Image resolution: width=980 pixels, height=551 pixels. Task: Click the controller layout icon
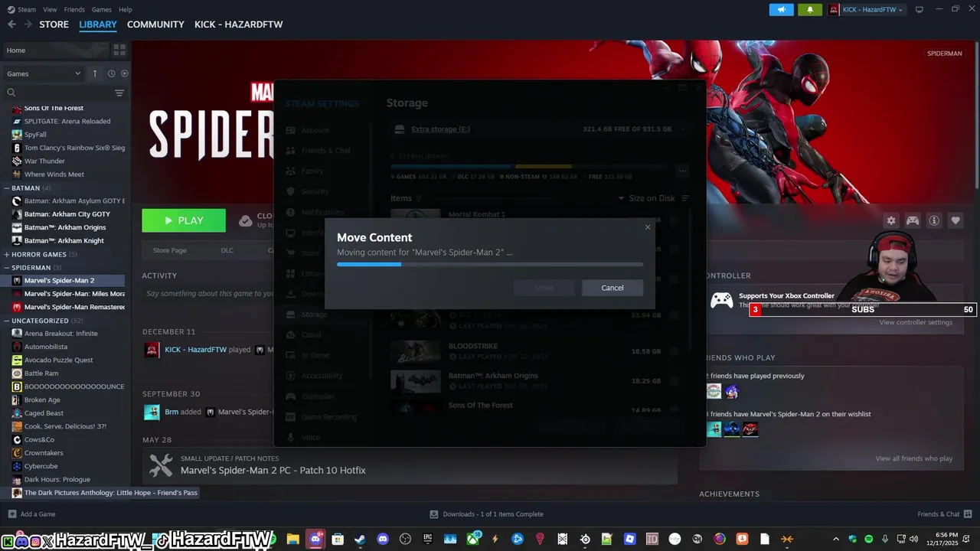[x=913, y=220]
